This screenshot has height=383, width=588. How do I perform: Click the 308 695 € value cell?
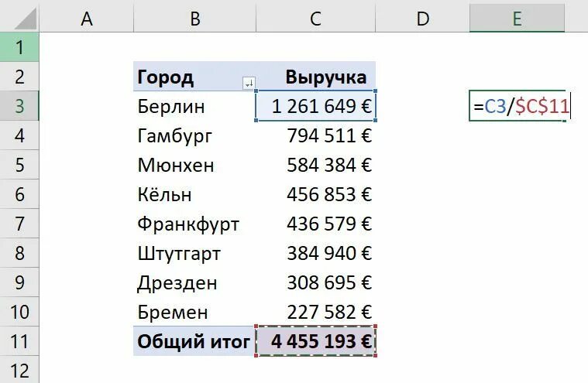(x=316, y=282)
